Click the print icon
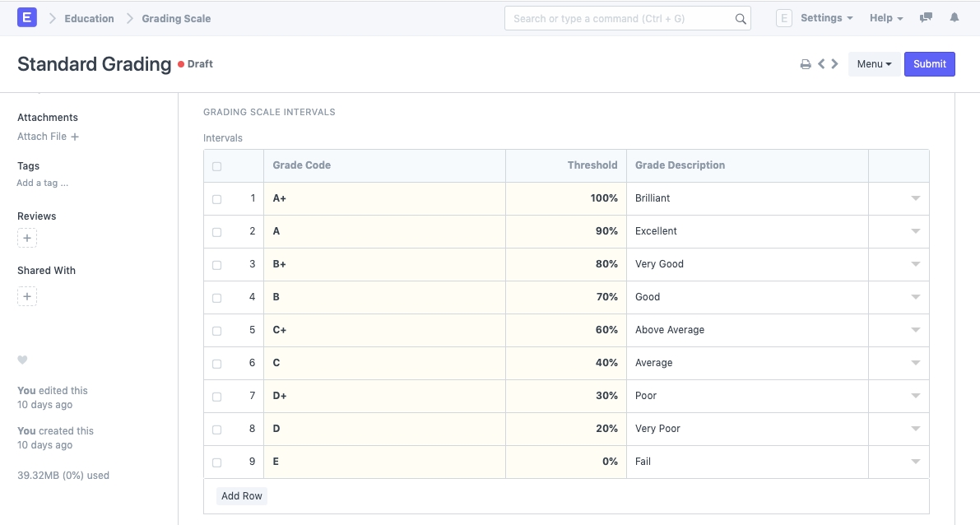 click(806, 64)
